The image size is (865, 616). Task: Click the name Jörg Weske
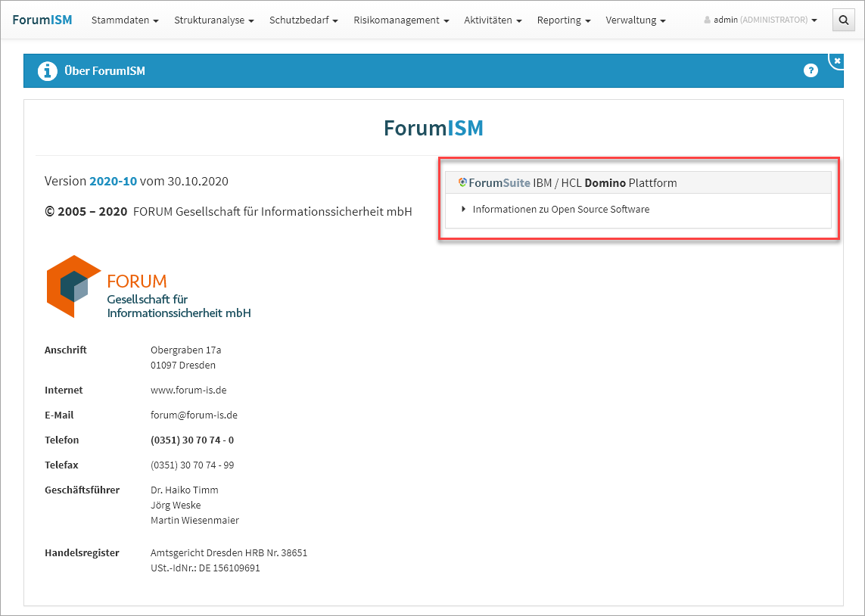point(176,506)
